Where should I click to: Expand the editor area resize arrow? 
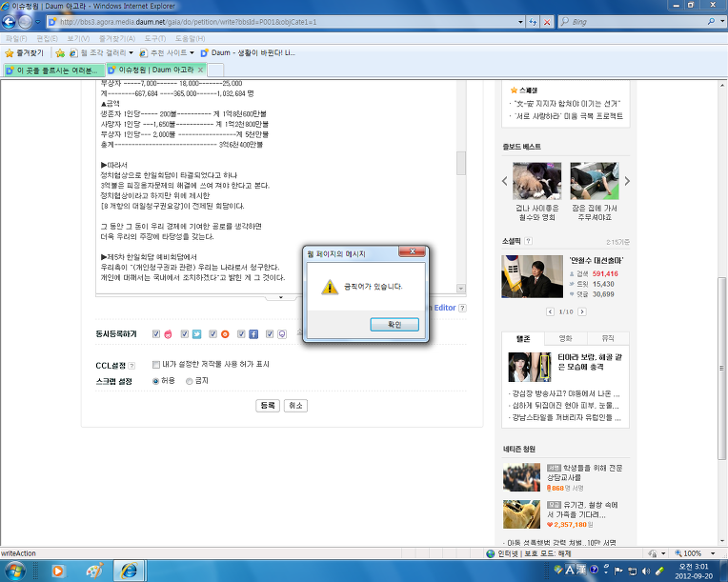click(281, 297)
